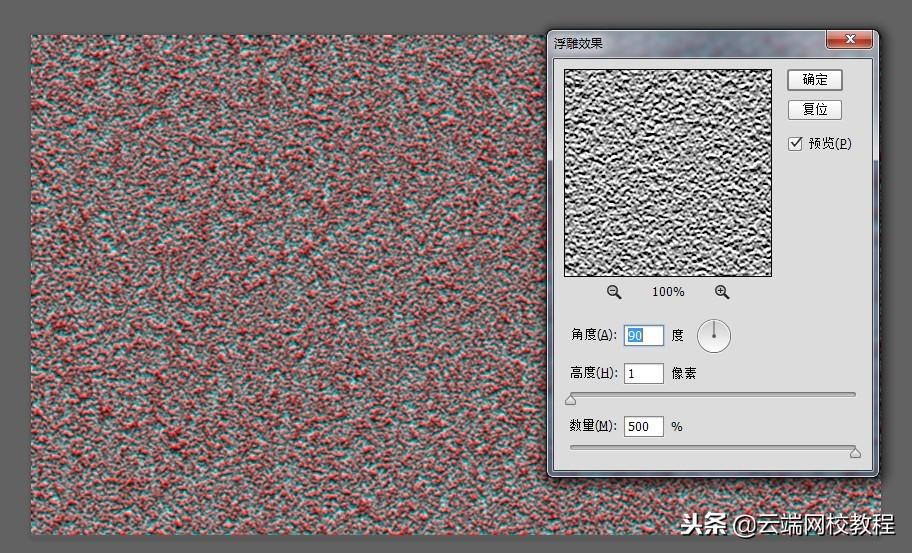
Task: Toggle the 预览 preview checkbox
Action: [795, 143]
